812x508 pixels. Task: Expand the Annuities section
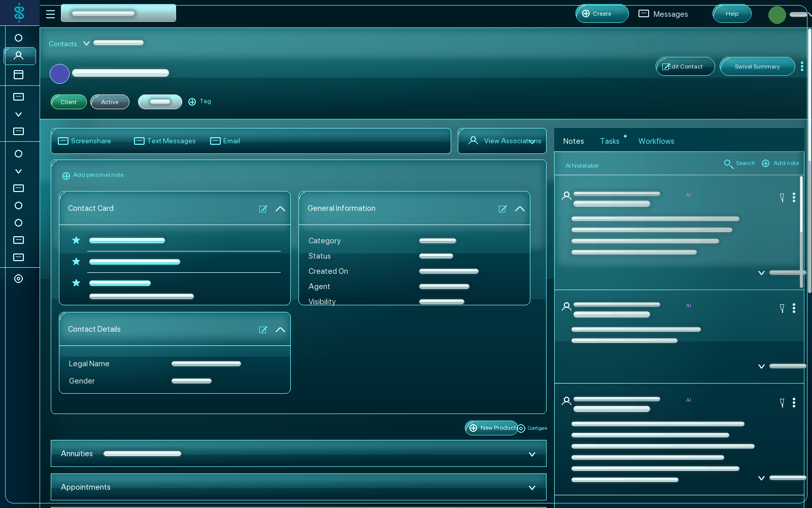pos(532,454)
